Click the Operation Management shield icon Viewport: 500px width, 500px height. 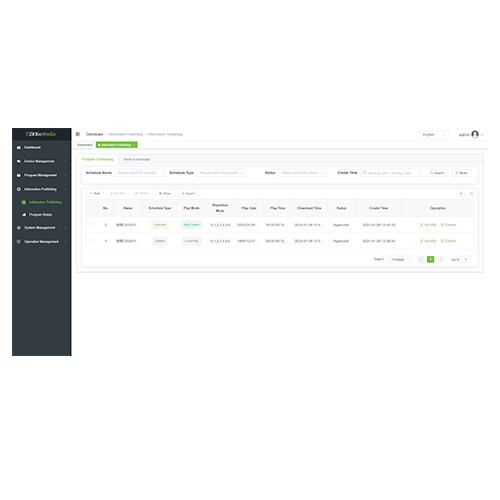pyautogui.click(x=19, y=241)
